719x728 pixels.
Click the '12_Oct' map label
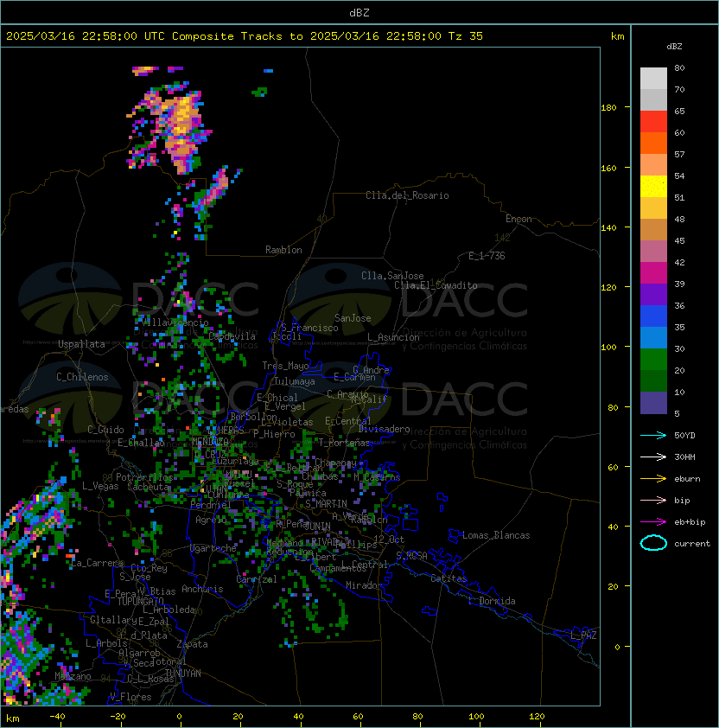coord(389,540)
